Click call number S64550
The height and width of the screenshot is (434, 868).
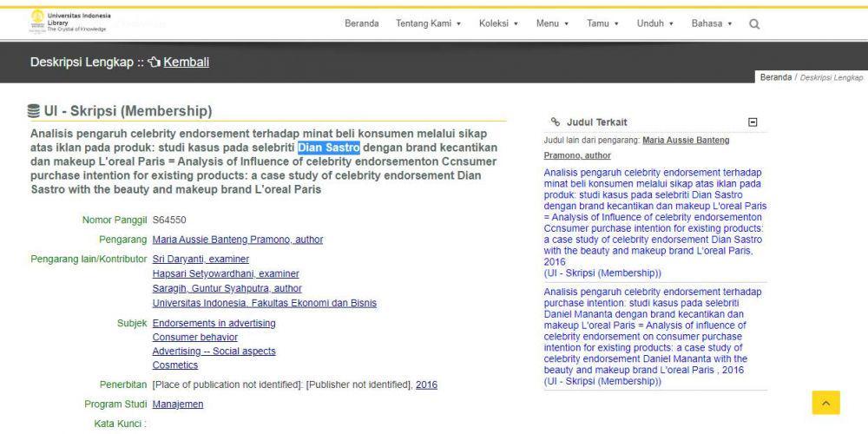pos(169,220)
